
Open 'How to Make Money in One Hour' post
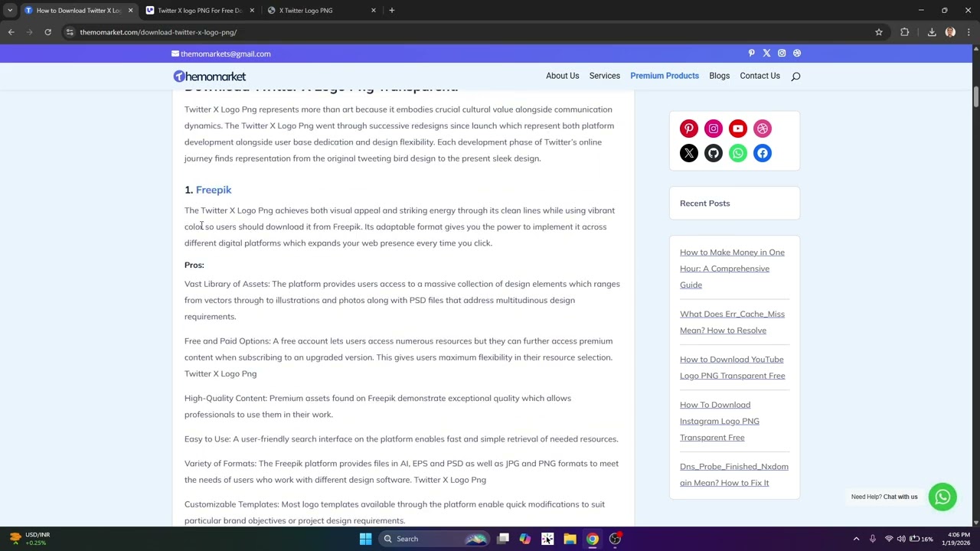pyautogui.click(x=732, y=269)
